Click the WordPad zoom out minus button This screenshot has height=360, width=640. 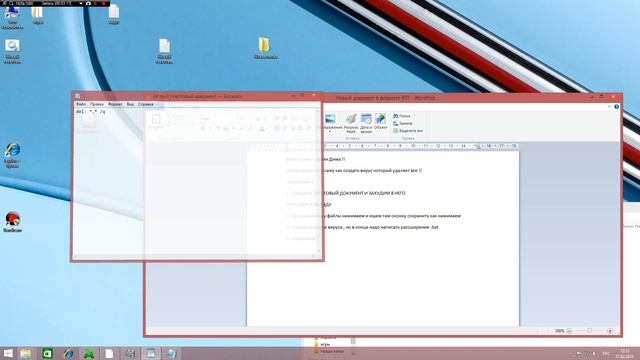click(x=569, y=331)
